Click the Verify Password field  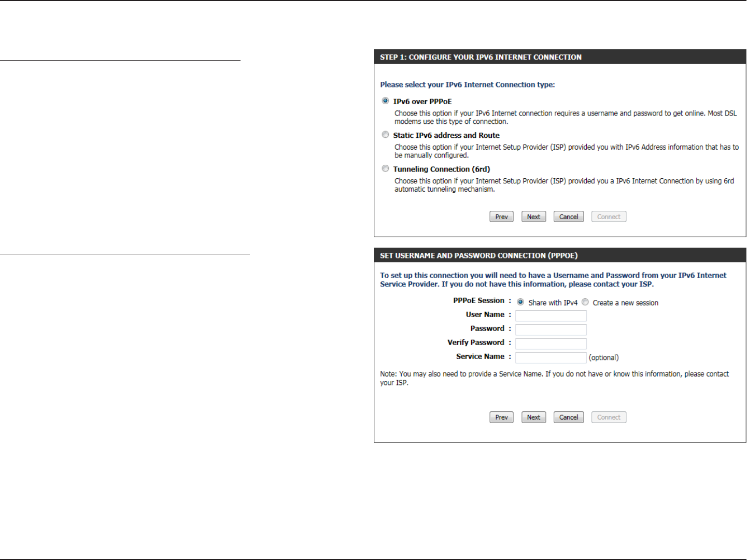pyautogui.click(x=551, y=344)
